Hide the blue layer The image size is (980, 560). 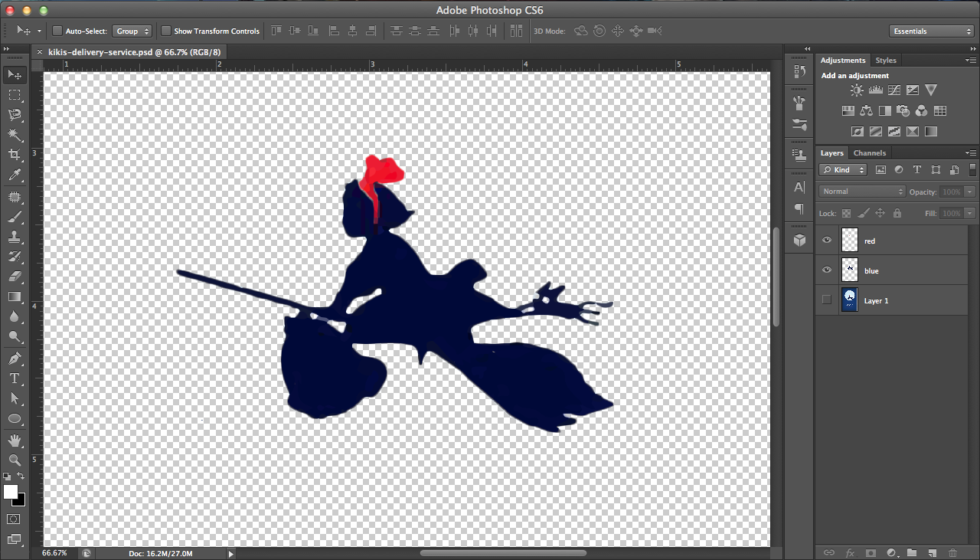click(827, 270)
